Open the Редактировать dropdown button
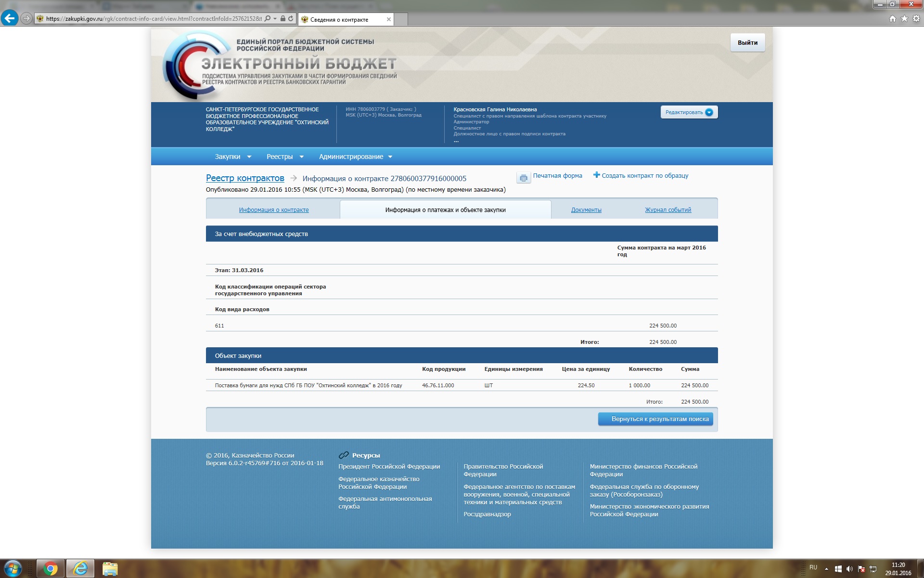The height and width of the screenshot is (578, 924). tap(689, 112)
